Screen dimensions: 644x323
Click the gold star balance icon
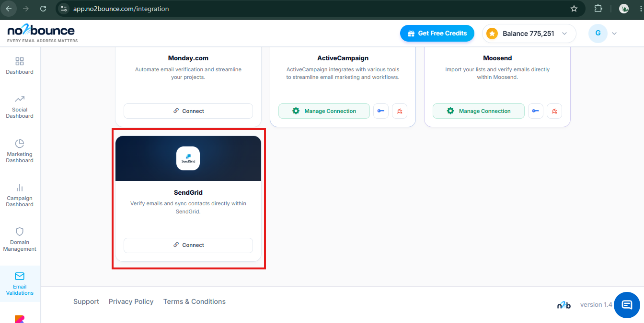[x=492, y=33]
